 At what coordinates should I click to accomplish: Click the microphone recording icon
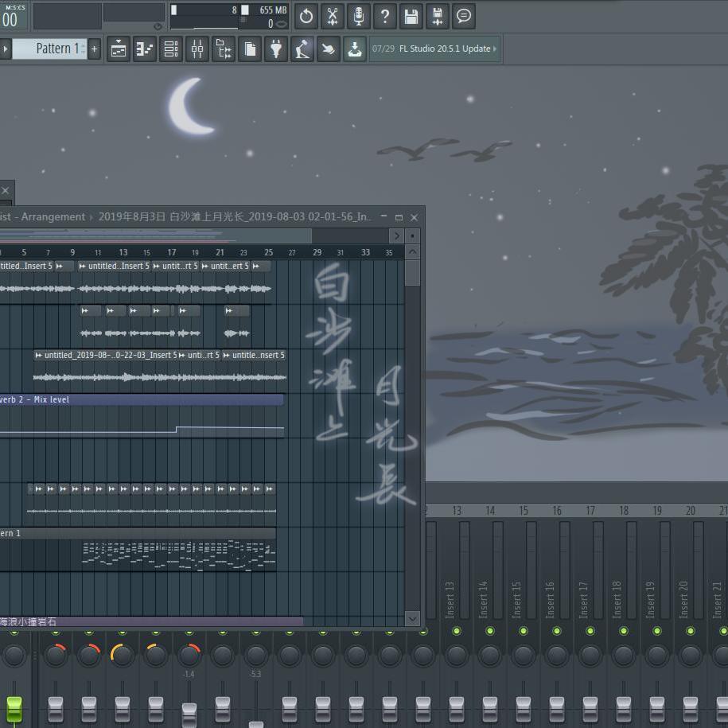(358, 15)
